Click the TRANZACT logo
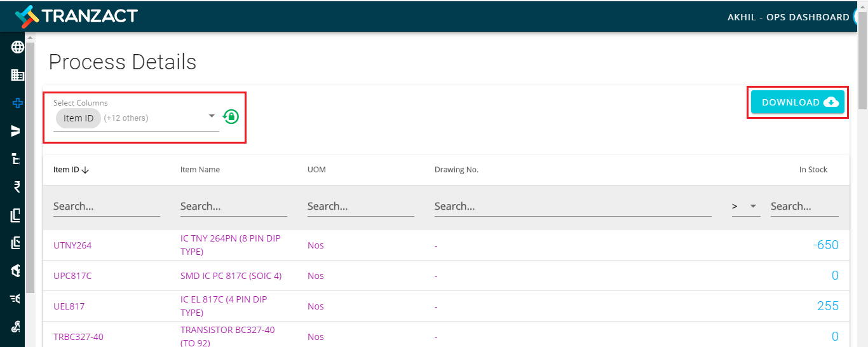The image size is (868, 347). pos(77,16)
